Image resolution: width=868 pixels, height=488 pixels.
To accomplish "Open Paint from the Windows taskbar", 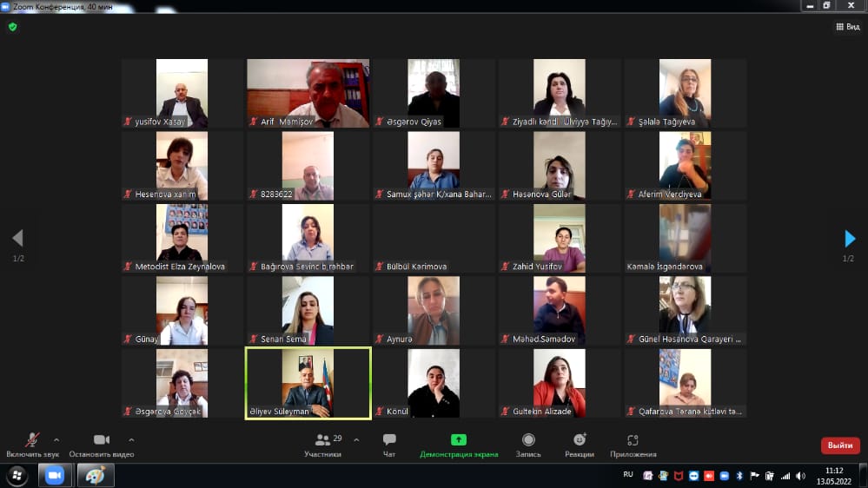I will tap(96, 476).
